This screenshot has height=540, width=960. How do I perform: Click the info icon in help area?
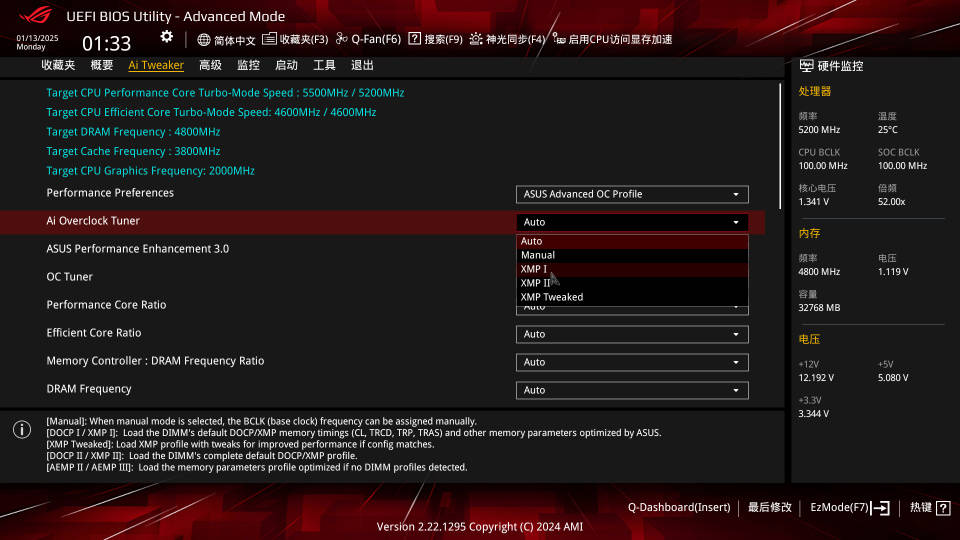point(22,430)
